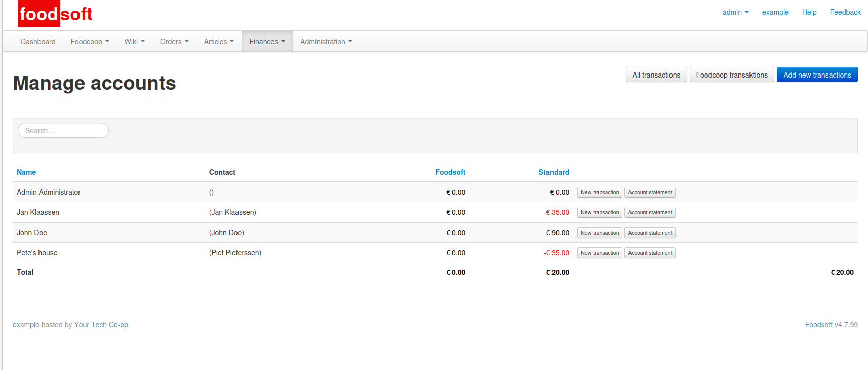Open the Wiki menu
Image resolution: width=868 pixels, height=370 pixels.
(134, 42)
